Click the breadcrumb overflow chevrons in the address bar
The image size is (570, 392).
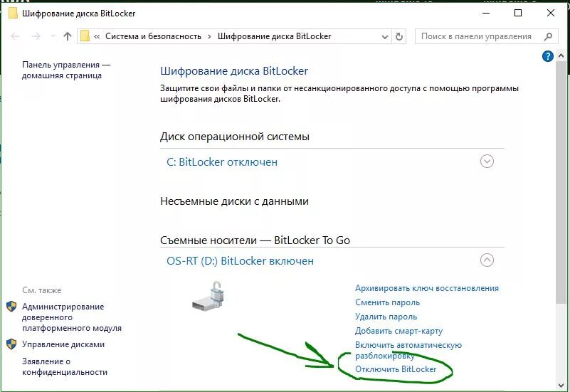click(x=97, y=36)
